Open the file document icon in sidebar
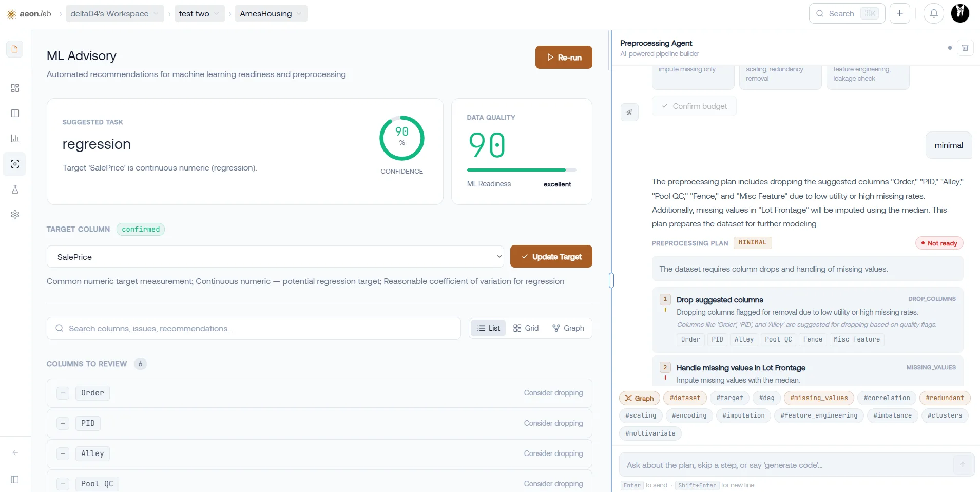 click(15, 49)
